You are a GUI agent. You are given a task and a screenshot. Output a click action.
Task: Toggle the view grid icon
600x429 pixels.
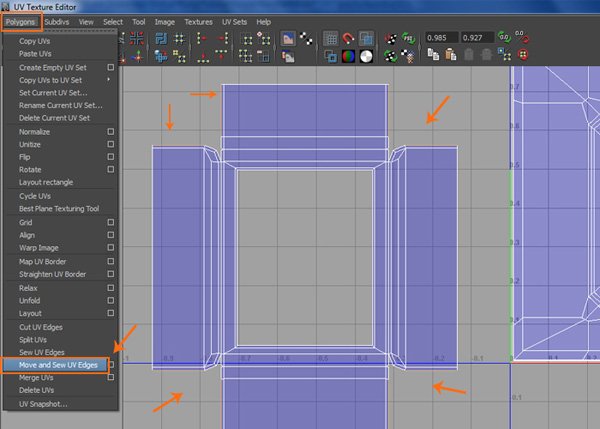(330, 39)
